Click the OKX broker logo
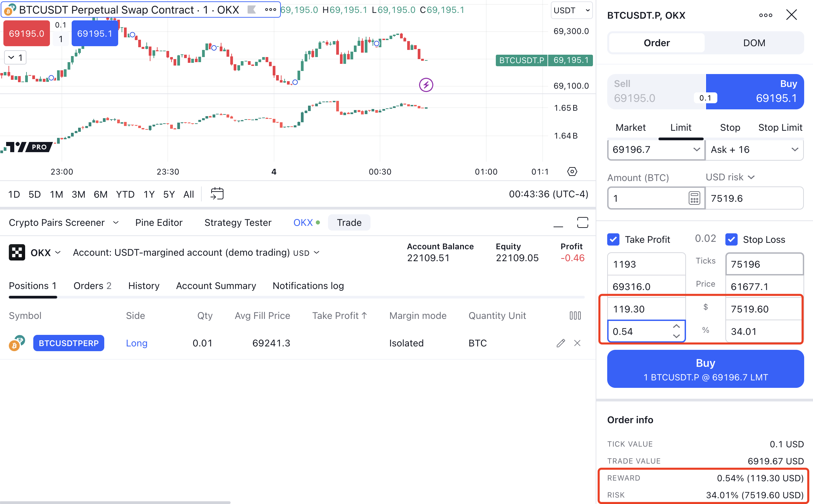Viewport: 813px width, 504px height. pos(17,253)
